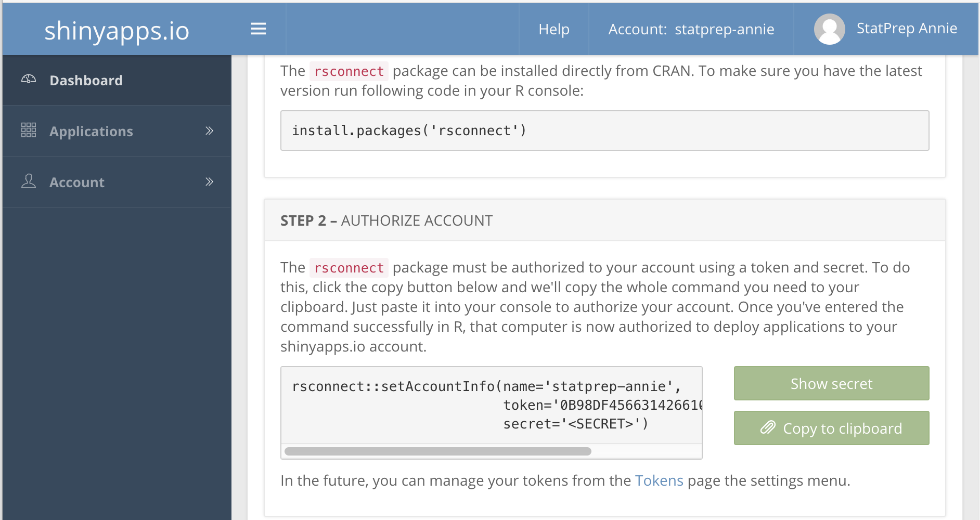Click the Applications grid icon
The image size is (980, 520).
pyautogui.click(x=29, y=130)
